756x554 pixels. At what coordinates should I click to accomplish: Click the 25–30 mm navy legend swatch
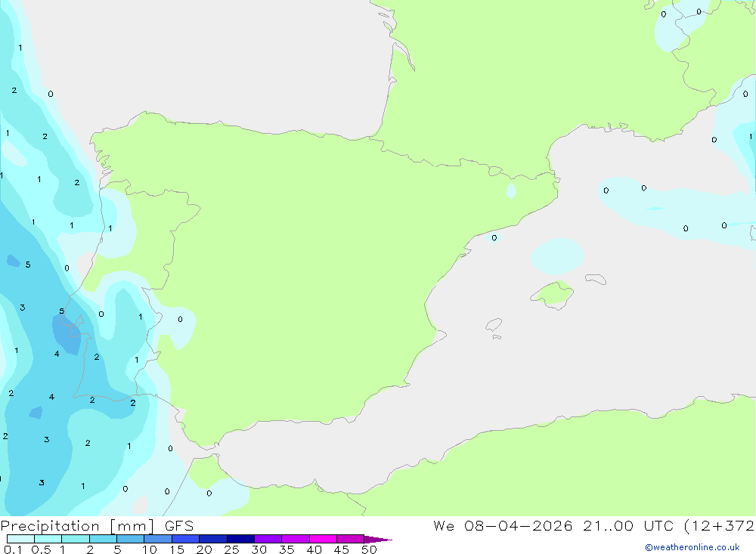[240, 539]
